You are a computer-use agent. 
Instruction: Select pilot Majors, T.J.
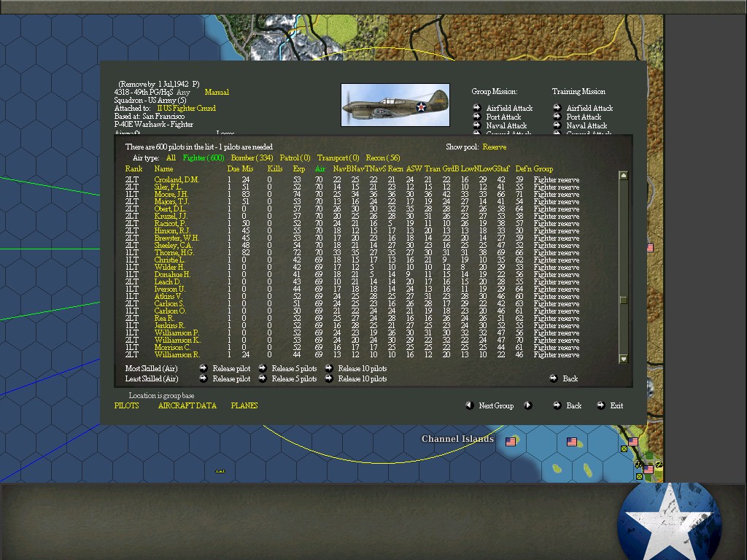(171, 202)
